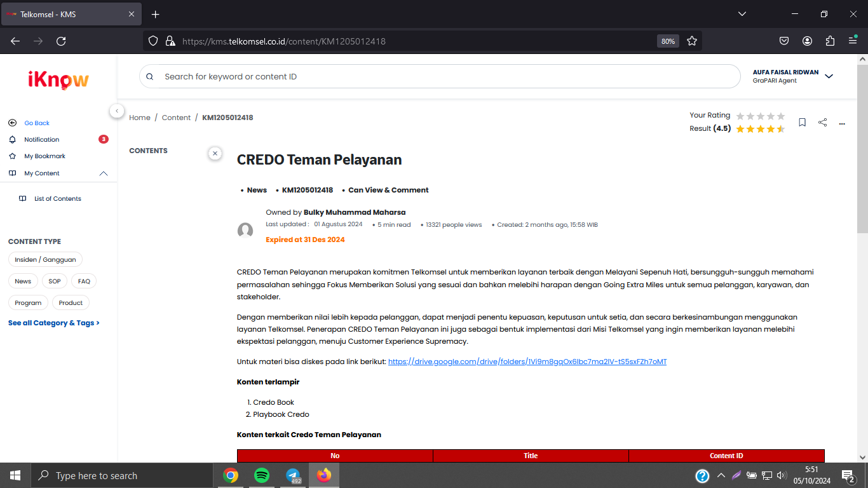Open the Firefox application menu
Screen dimensions: 868x488
click(x=853, y=41)
